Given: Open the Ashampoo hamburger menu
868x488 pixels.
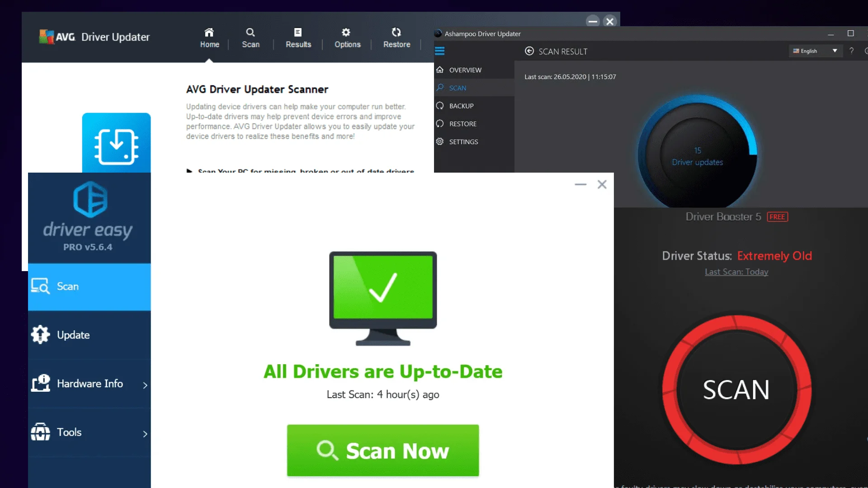Looking at the screenshot, I should (x=439, y=51).
